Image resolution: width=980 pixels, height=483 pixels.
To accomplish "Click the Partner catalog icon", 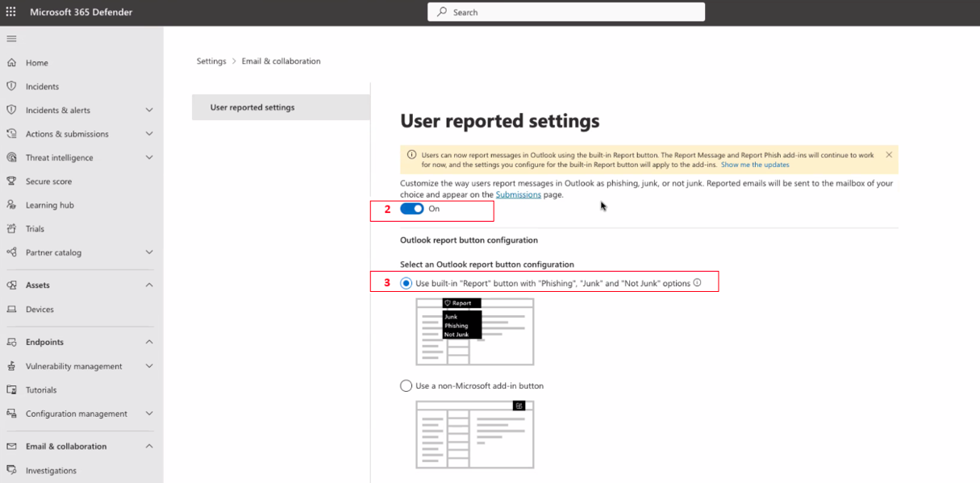I will 11,252.
